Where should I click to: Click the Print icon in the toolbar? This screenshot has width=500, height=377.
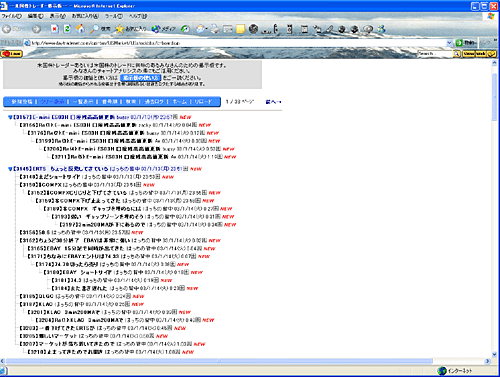215,29
